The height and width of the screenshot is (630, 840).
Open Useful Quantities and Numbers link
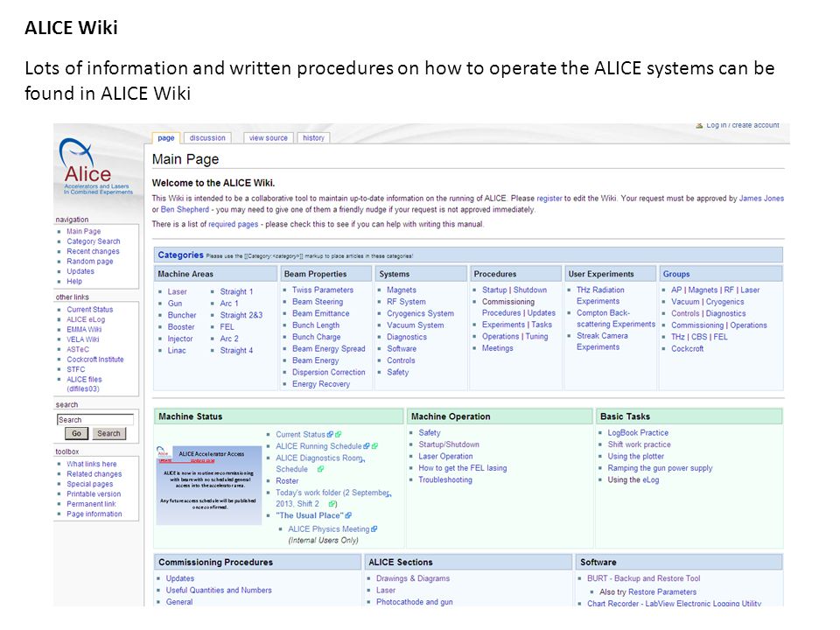pos(219,591)
